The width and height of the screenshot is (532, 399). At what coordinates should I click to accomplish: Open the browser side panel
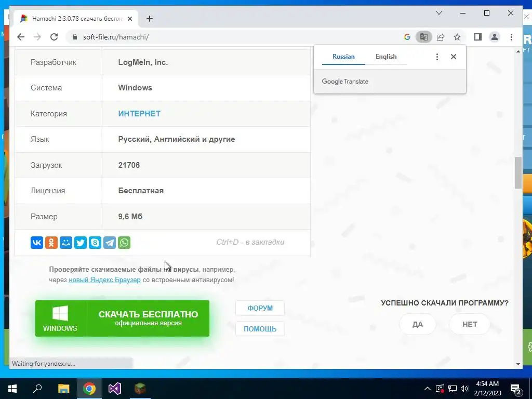click(478, 37)
